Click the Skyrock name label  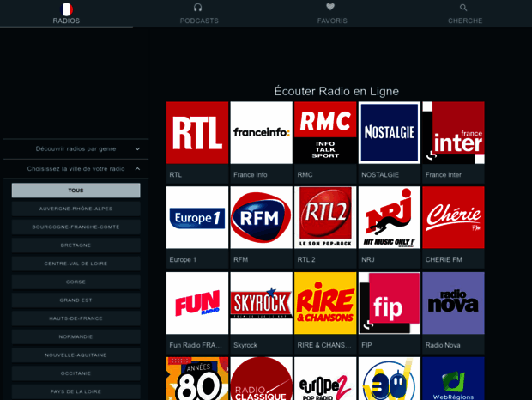[x=245, y=345]
